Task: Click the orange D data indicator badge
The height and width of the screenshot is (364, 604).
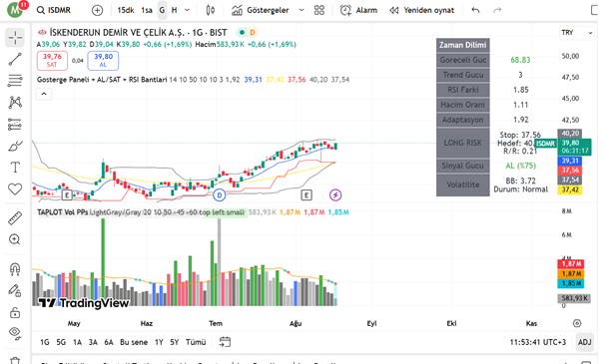Action: 253,32
